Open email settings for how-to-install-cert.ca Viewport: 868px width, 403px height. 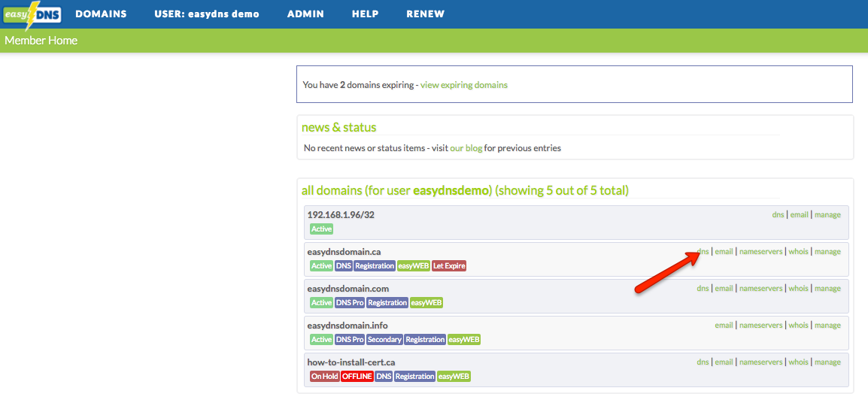[724, 362]
